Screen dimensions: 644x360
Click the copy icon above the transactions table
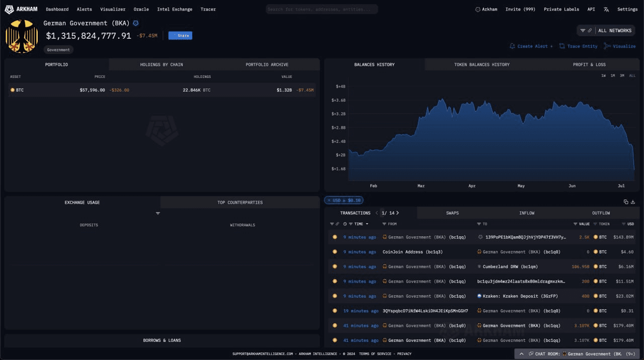(x=626, y=202)
